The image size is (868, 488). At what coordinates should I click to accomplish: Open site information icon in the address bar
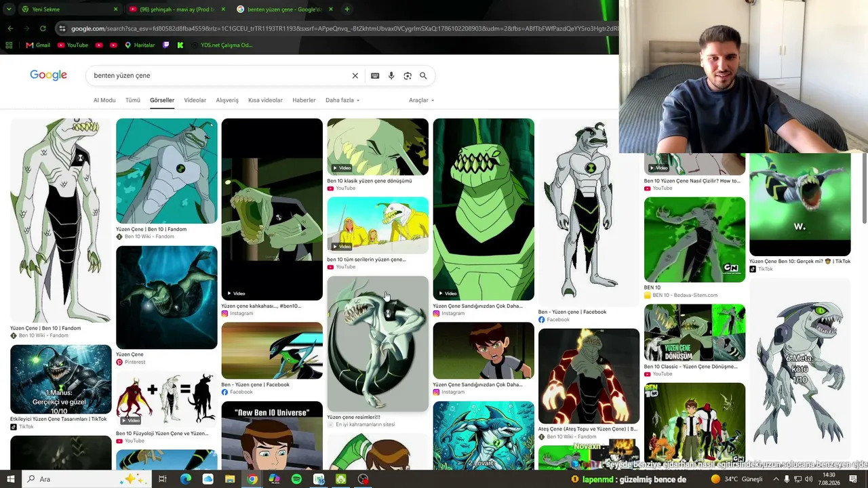pyautogui.click(x=62, y=28)
